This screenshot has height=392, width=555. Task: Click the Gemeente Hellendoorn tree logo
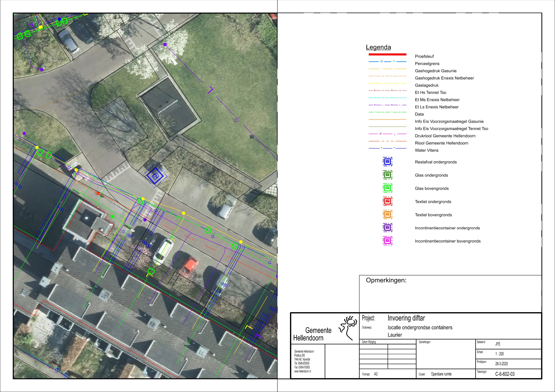(x=348, y=327)
